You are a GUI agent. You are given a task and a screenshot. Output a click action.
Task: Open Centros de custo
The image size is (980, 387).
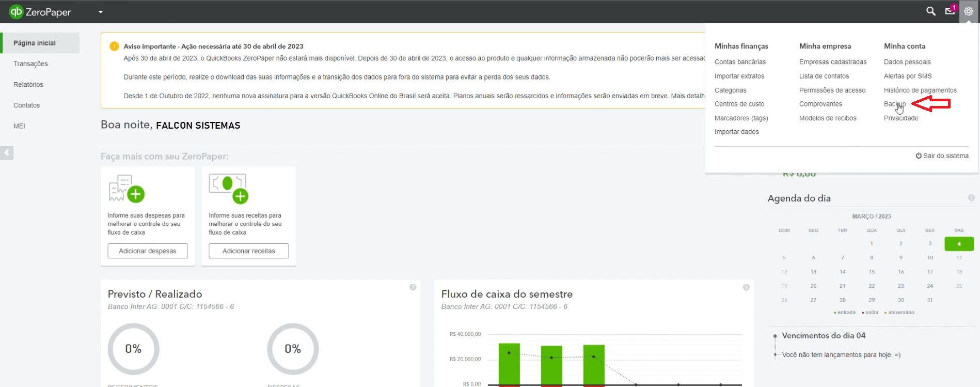739,104
